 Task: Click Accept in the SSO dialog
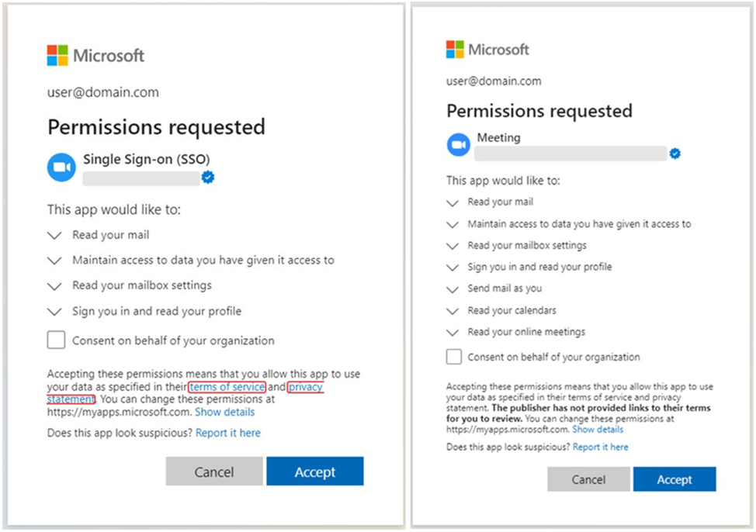(315, 472)
